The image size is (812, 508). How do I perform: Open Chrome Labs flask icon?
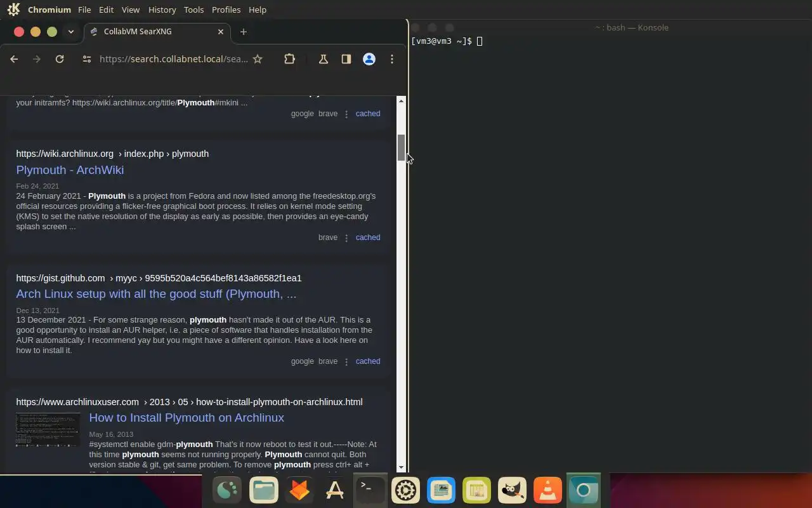tap(323, 59)
